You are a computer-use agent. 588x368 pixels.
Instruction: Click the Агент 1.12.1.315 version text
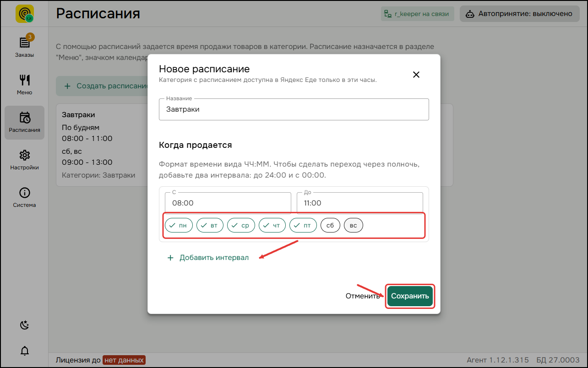[x=498, y=360]
